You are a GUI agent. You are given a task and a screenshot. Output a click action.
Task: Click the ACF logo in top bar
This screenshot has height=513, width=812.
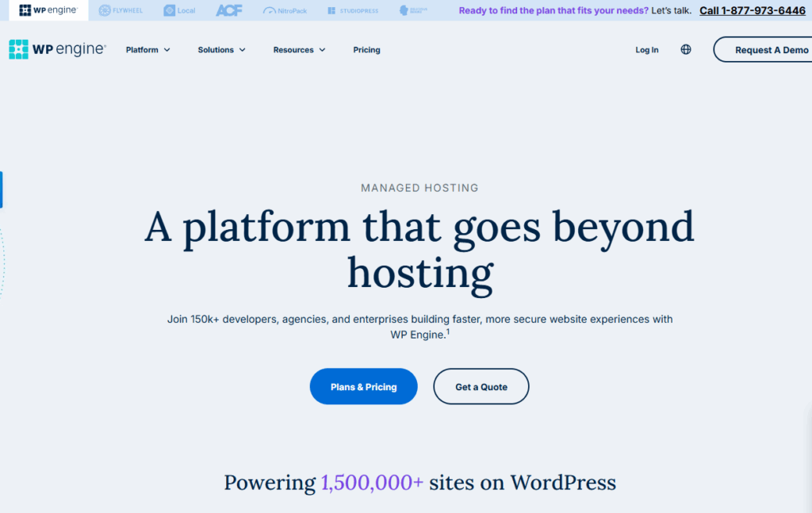[229, 10]
